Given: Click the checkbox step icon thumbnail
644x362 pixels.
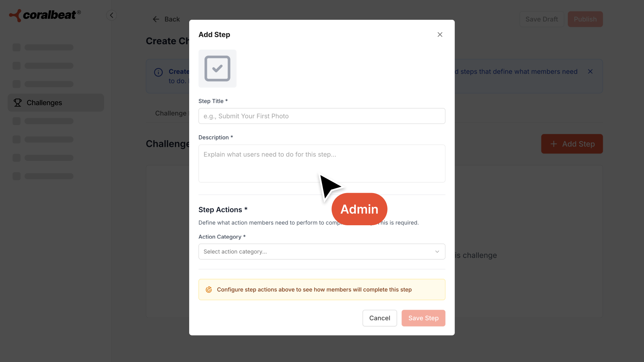Looking at the screenshot, I should click(217, 68).
